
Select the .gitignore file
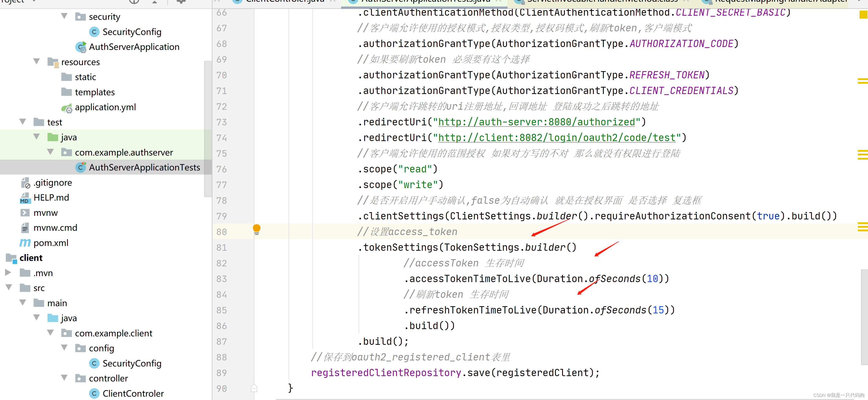point(53,183)
